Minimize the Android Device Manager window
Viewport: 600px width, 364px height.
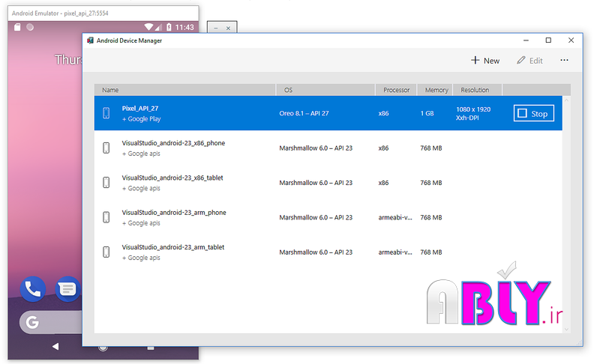click(x=526, y=40)
